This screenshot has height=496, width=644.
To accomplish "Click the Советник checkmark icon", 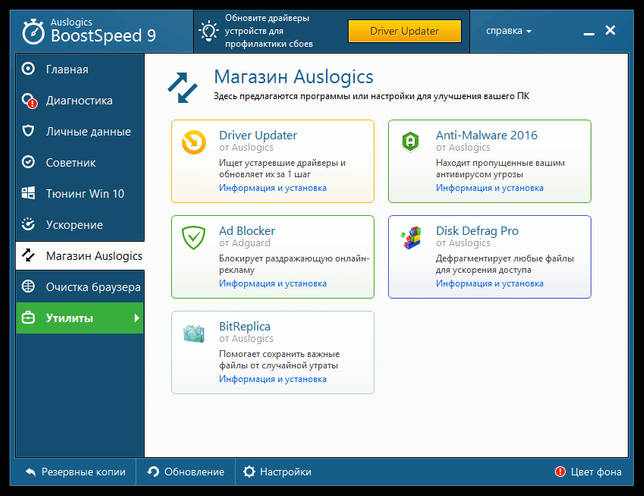I will coord(28,162).
